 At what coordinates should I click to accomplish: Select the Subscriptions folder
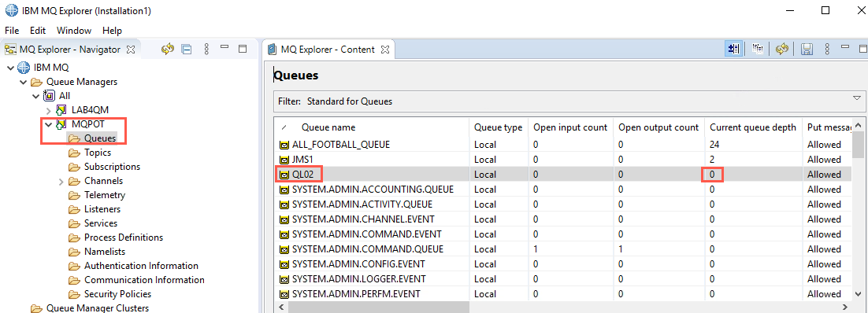pos(112,167)
